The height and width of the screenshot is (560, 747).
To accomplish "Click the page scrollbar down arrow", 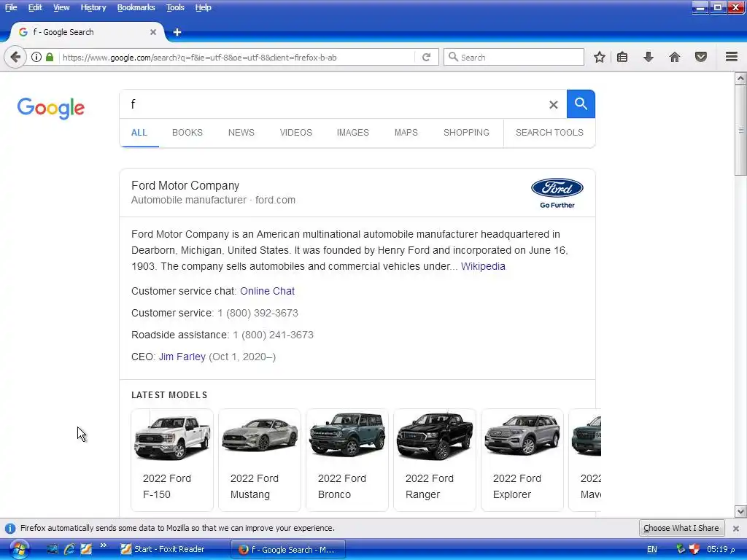I will tap(740, 512).
